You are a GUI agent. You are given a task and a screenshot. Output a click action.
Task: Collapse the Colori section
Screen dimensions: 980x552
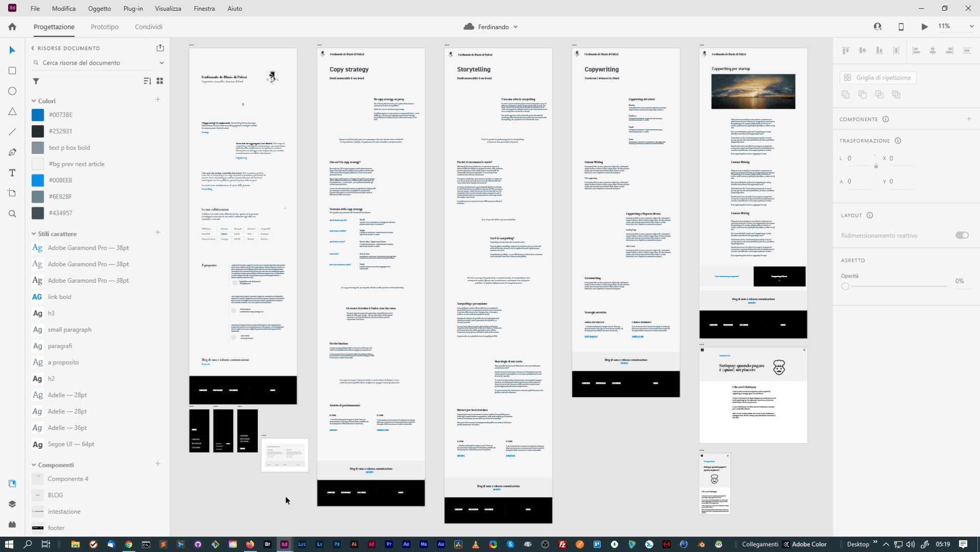[x=33, y=101]
